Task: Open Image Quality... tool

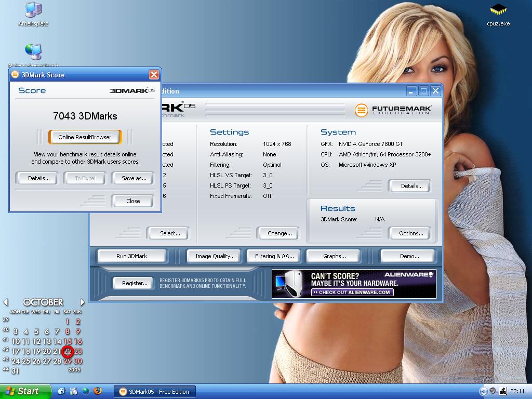Action: tap(215, 256)
